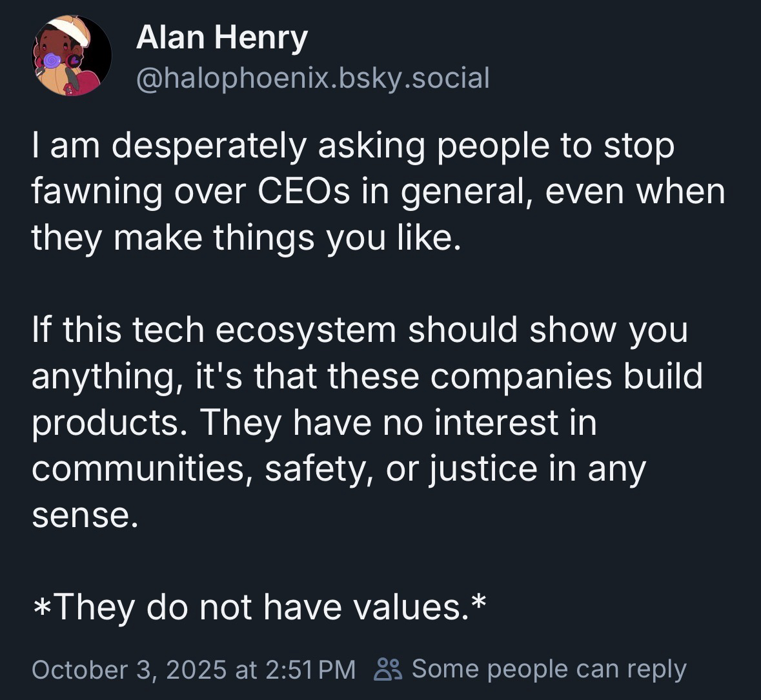This screenshot has width=761, height=700.
Task: Click the first paragraph about fawning over CEOs
Action: coord(378,192)
